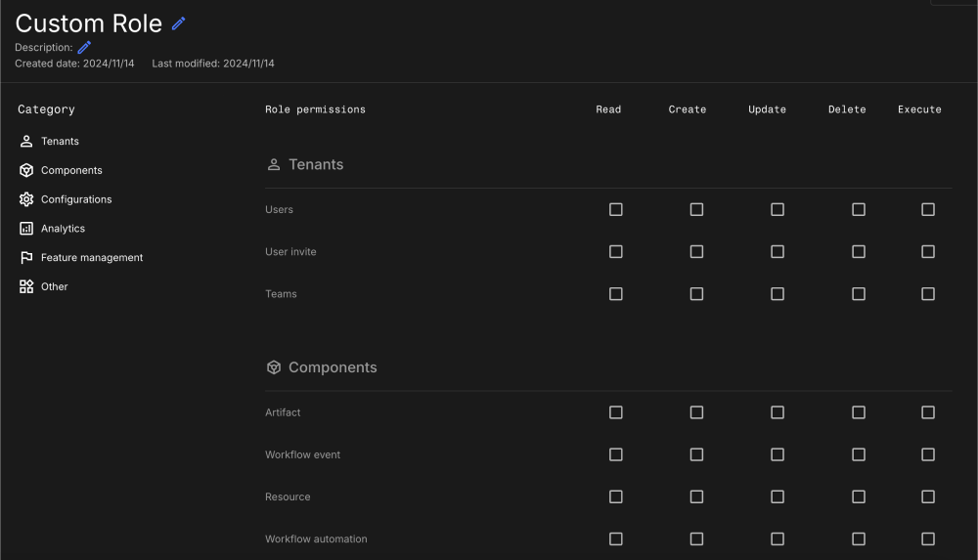Check Create permission for User invite
The width and height of the screenshot is (978, 560).
click(696, 252)
